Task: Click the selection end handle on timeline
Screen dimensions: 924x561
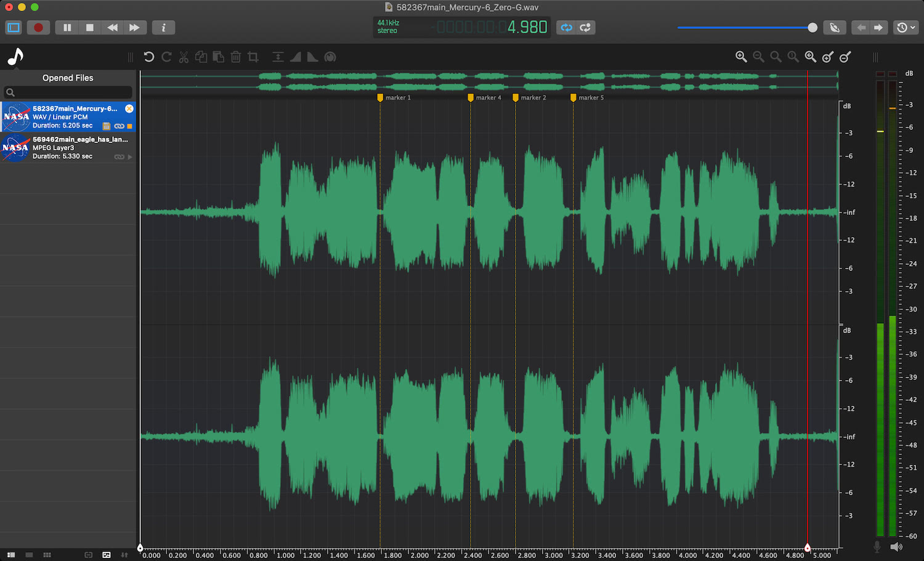Action: [808, 547]
